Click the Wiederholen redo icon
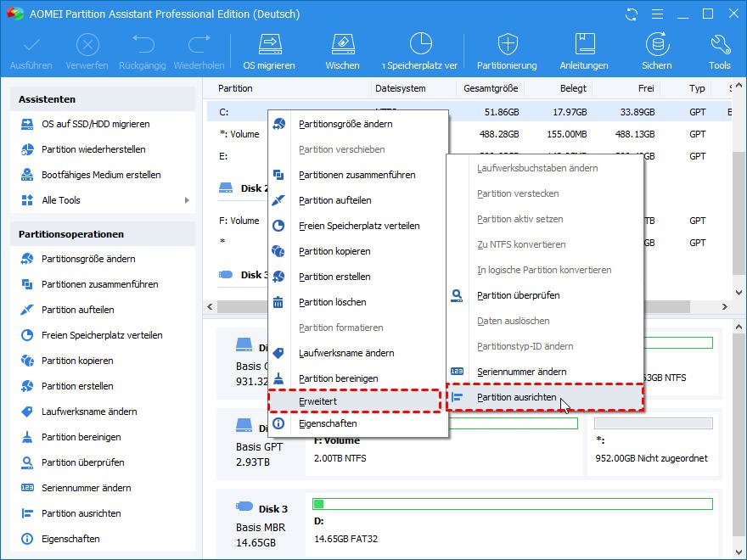Screen dimensions: 747x560 [199, 45]
